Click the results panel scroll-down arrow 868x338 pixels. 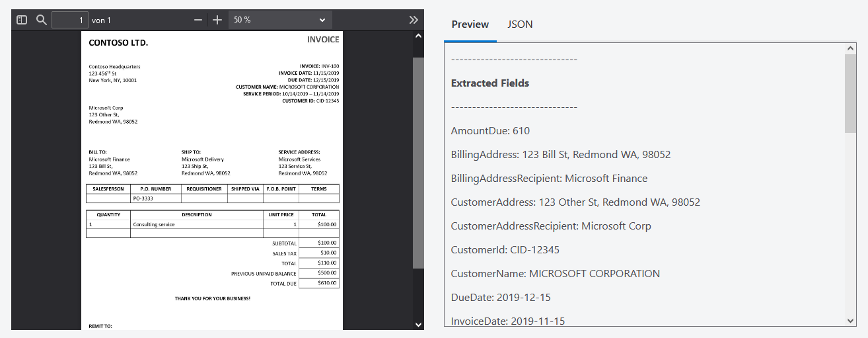pos(851,320)
